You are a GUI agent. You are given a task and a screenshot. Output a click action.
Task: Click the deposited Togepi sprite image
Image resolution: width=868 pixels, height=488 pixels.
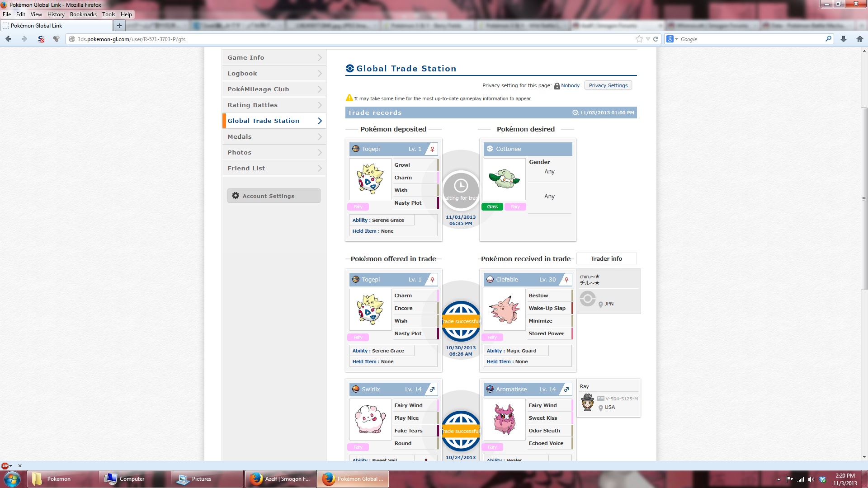click(x=370, y=179)
